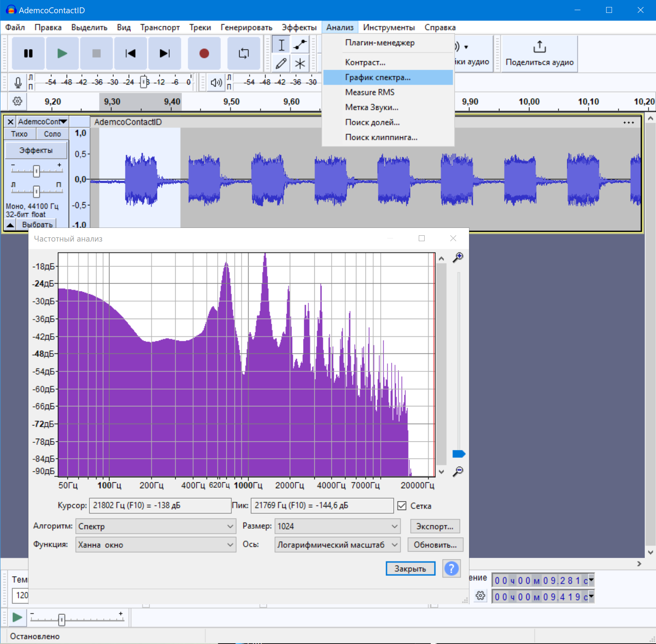Screen dimensions: 656x644
Task: Choose Поиск клиппинга from Анализ menu
Action: click(x=381, y=138)
